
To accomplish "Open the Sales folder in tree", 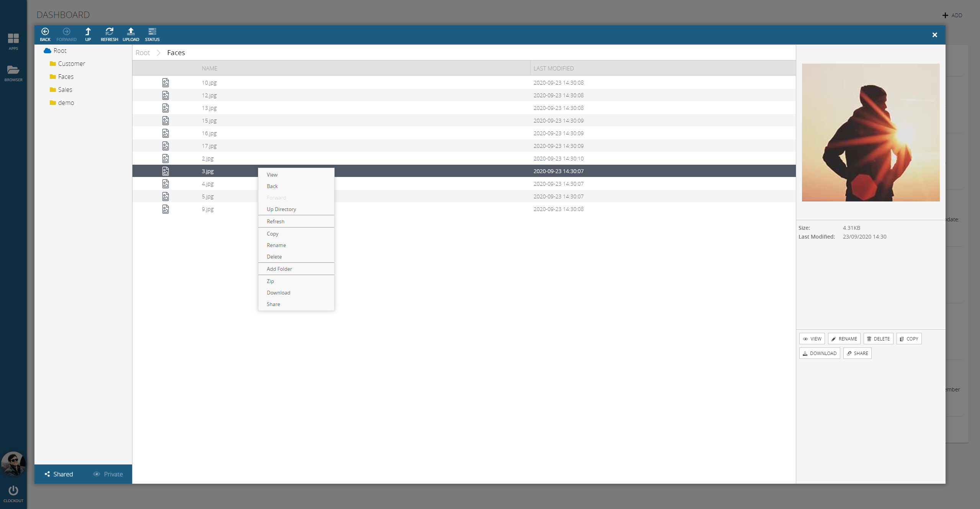I will [x=65, y=90].
